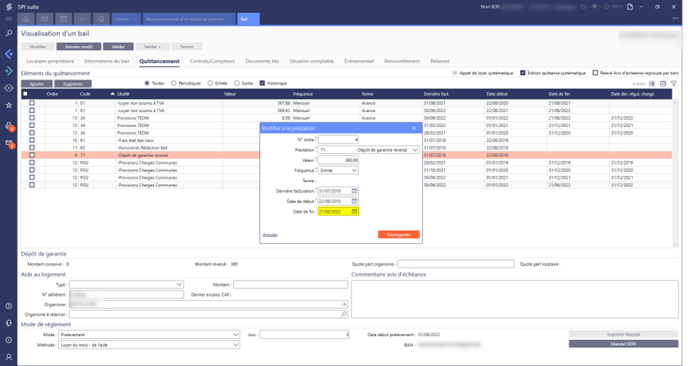
Task: Open favorites star in left sidebar
Action: 8,105
